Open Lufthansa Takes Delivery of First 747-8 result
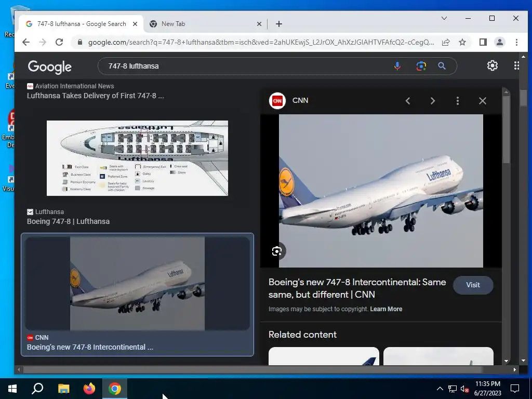532x399 pixels. click(x=96, y=96)
